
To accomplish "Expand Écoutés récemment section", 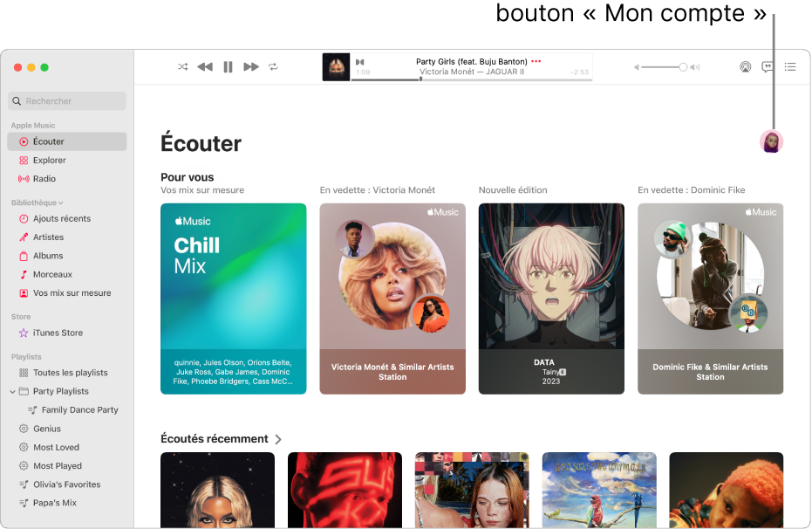I will 278,439.
